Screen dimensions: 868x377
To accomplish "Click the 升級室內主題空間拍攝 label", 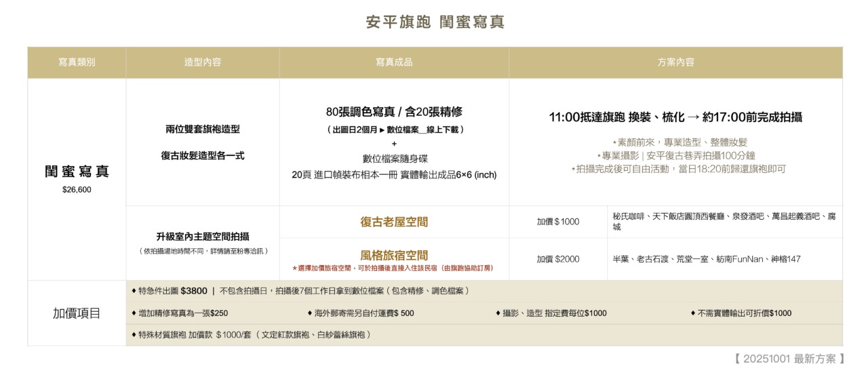I will [202, 237].
